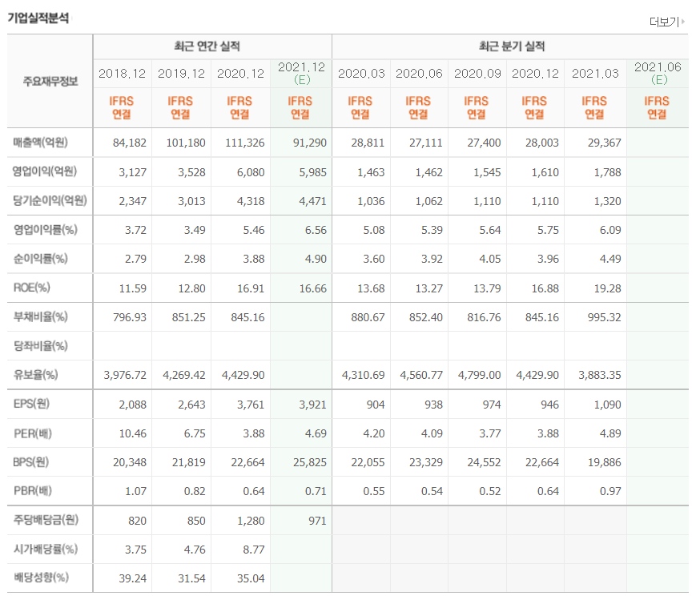
Task: Select the EPS(원) row label
Action: (31, 404)
